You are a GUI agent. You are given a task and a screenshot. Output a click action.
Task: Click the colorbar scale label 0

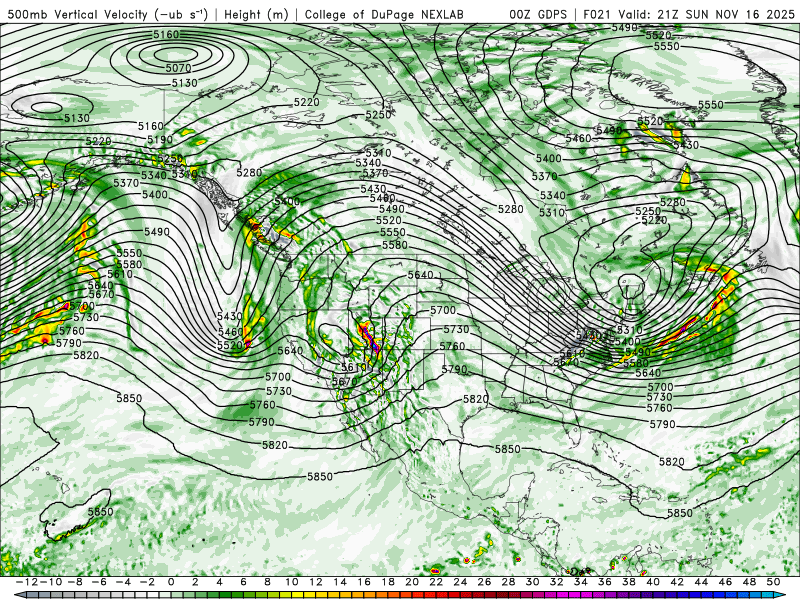click(171, 582)
